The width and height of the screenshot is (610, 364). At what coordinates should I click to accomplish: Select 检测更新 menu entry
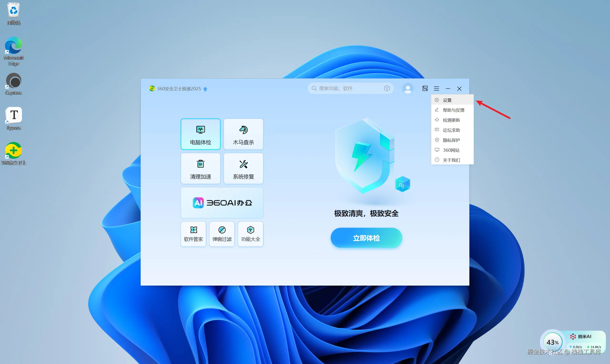(x=451, y=120)
